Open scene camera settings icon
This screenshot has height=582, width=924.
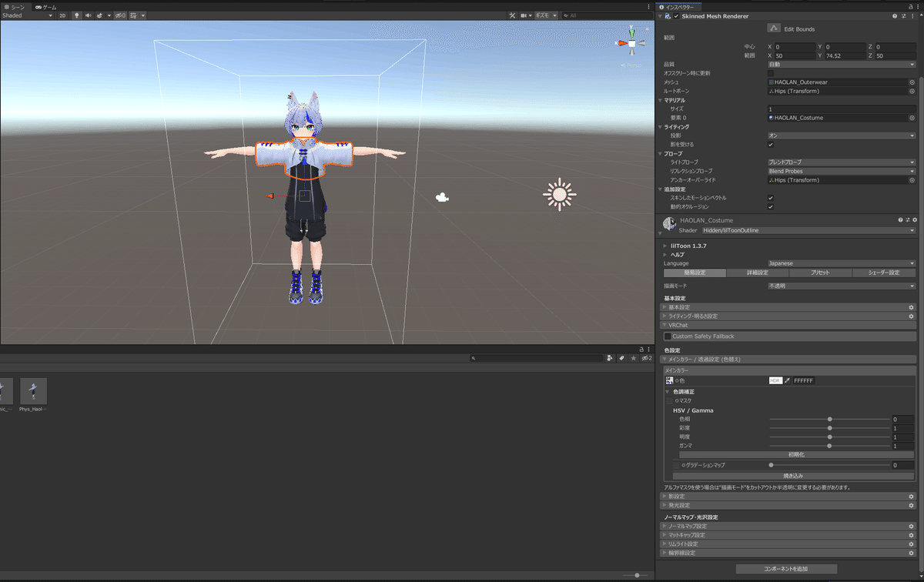(525, 15)
